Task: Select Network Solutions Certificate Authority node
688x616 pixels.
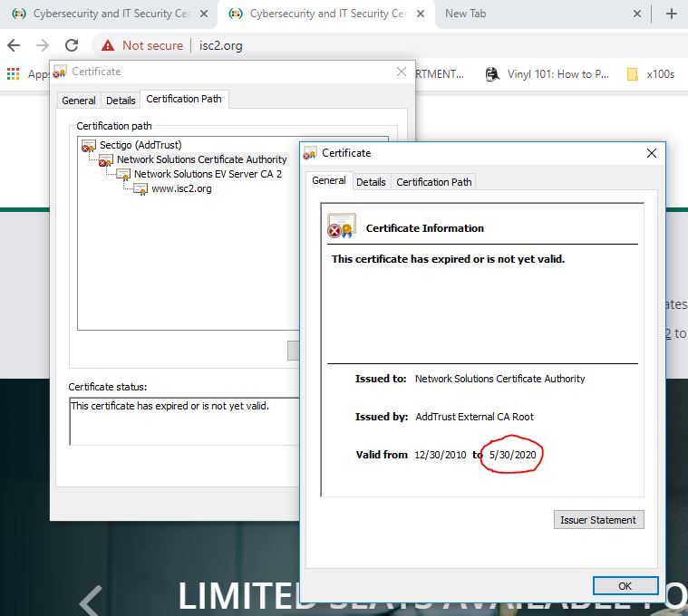Action: pyautogui.click(x=201, y=159)
